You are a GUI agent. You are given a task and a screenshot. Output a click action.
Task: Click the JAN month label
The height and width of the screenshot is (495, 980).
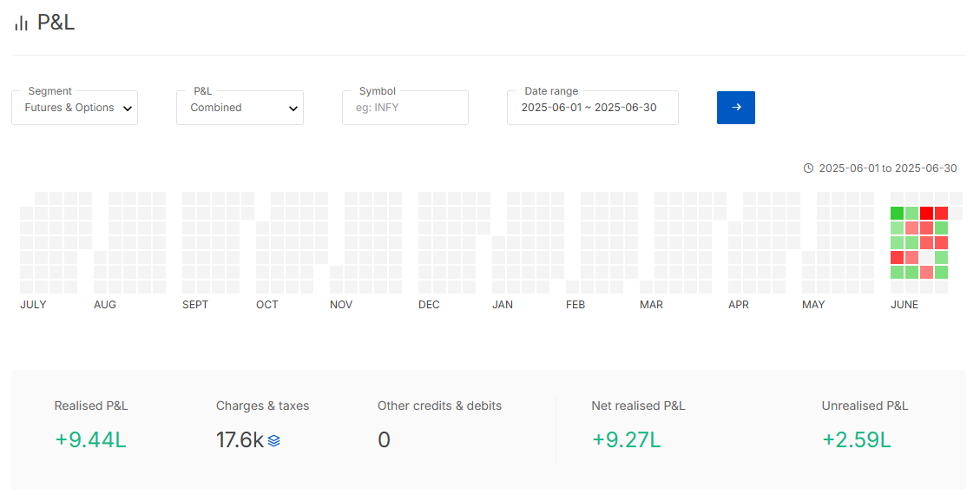point(503,305)
